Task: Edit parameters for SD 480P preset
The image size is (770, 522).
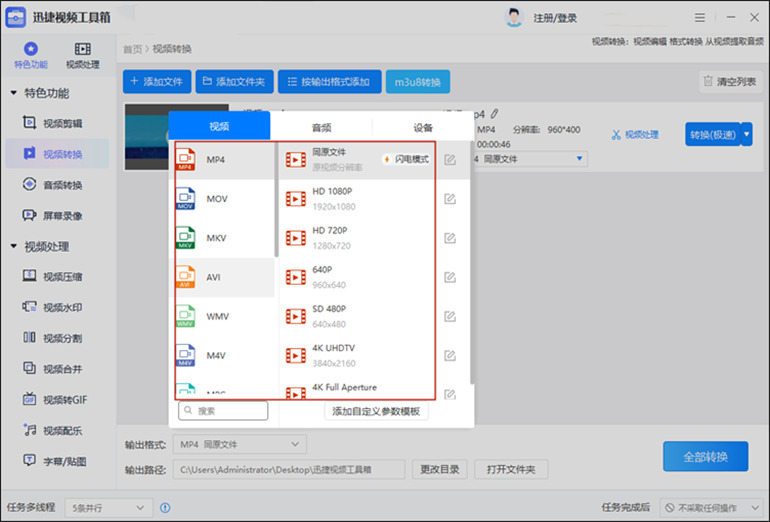Action: pyautogui.click(x=450, y=317)
